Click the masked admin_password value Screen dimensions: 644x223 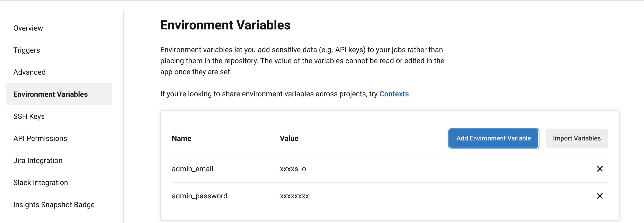[294, 196]
